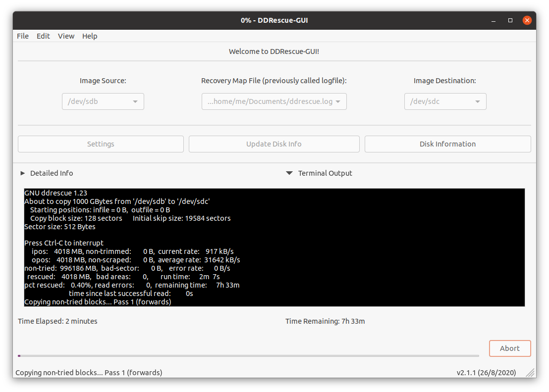Click the 'Press Ctrl-C to interrupt' line
The height and width of the screenshot is (392, 549).
(64, 243)
